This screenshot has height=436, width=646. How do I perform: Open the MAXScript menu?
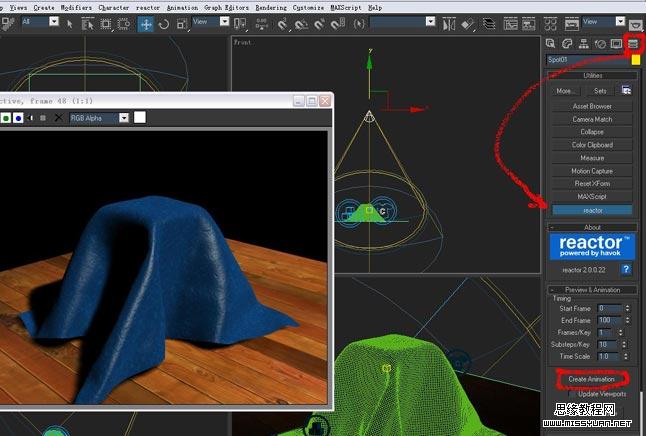coord(346,7)
